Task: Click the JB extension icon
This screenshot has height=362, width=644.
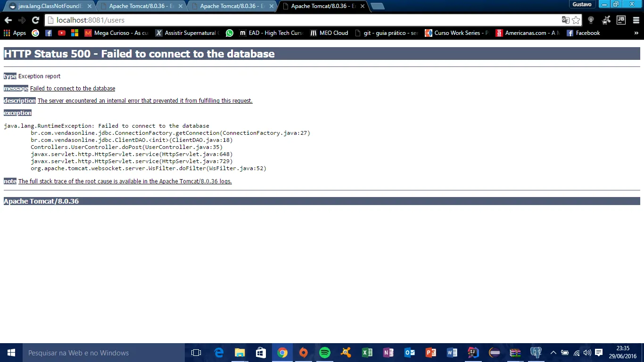Action: [621, 20]
